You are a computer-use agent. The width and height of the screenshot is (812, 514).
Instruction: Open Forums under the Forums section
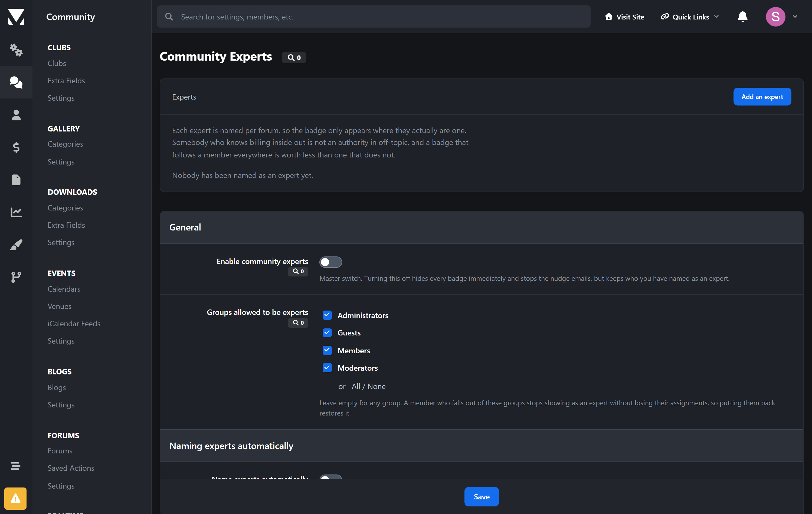pos(60,451)
